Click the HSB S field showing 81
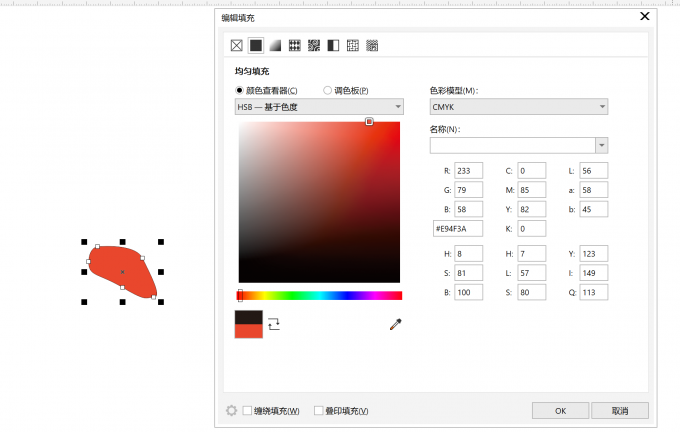This screenshot has height=432, width=680. (x=468, y=273)
